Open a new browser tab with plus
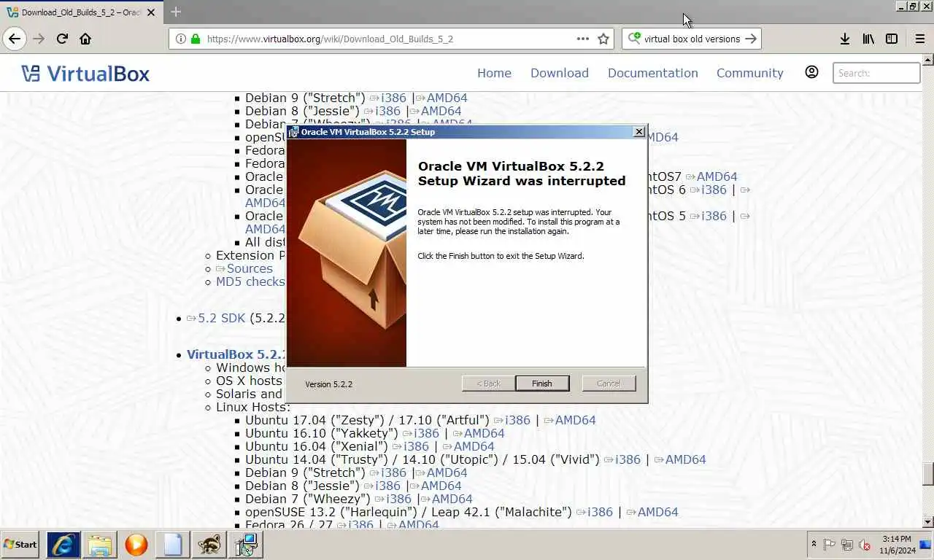 (x=176, y=12)
